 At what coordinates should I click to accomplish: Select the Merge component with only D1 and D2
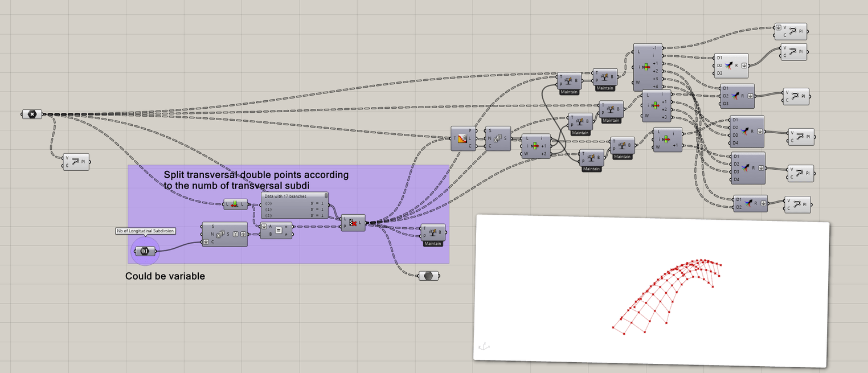coord(751,203)
